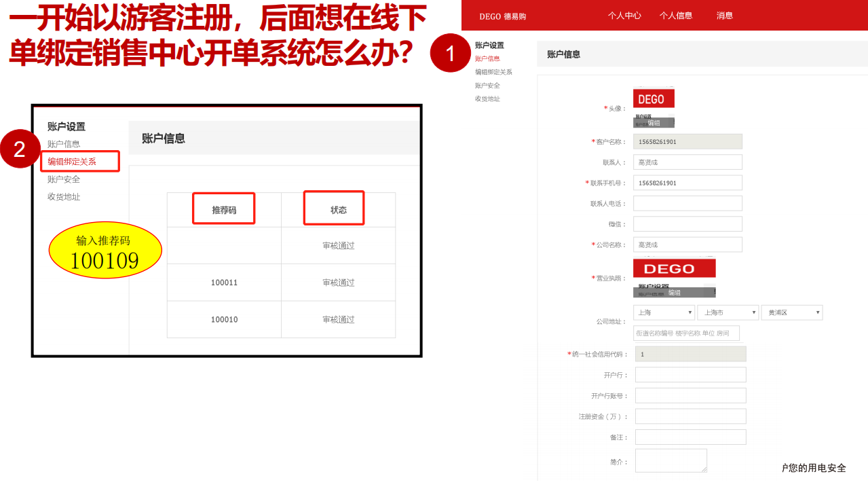Click the DEGO 德易购 logo in the red header
The image size is (868, 489).
click(502, 16)
